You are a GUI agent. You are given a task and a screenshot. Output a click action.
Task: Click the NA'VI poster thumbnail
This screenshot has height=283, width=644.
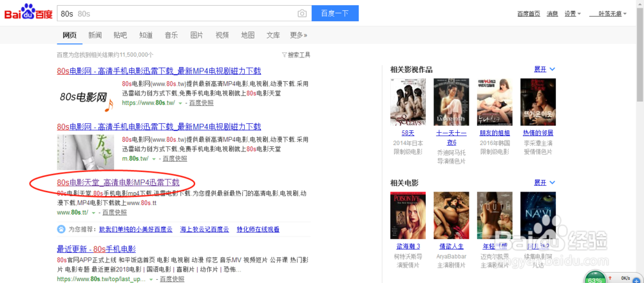click(x=538, y=215)
